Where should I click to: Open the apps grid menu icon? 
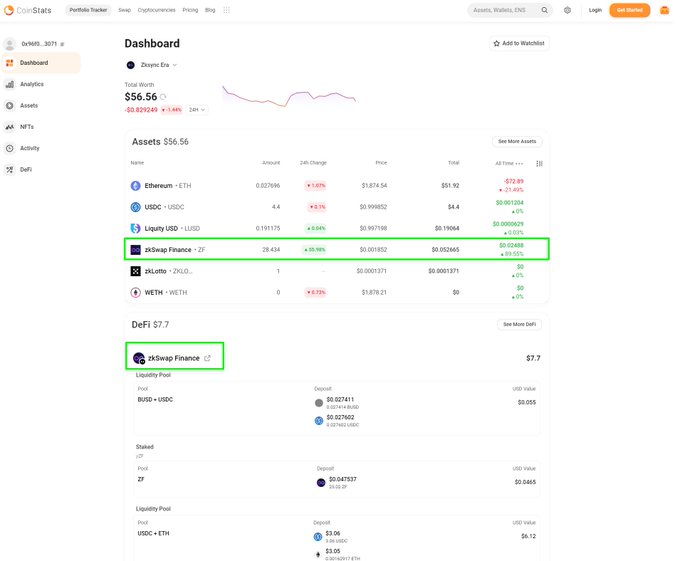226,10
